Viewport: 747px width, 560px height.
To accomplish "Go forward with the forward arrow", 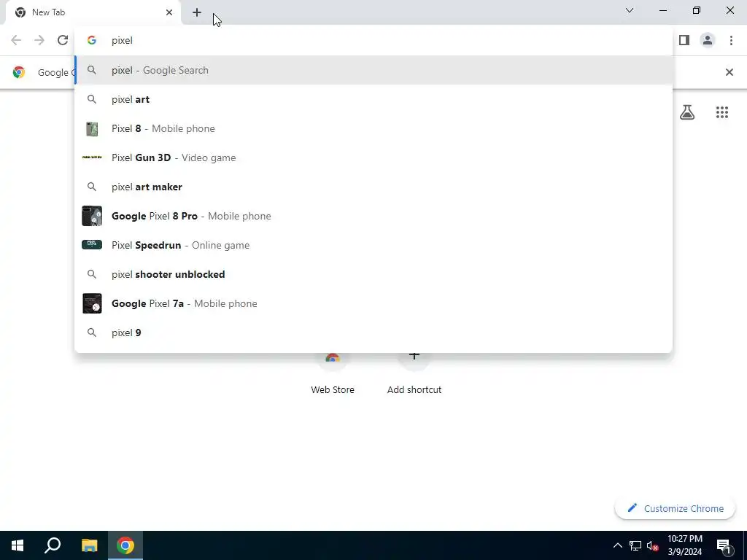I will [x=39, y=41].
